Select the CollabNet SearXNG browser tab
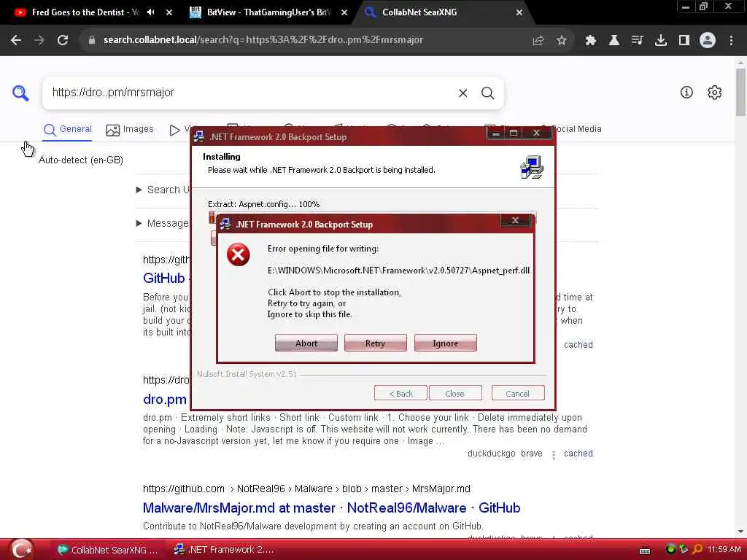 pos(419,12)
